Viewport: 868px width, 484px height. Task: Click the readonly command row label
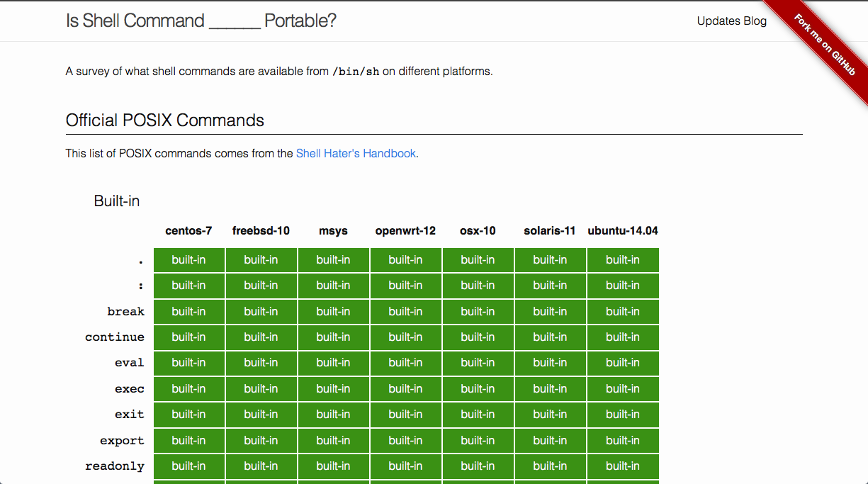(x=115, y=466)
